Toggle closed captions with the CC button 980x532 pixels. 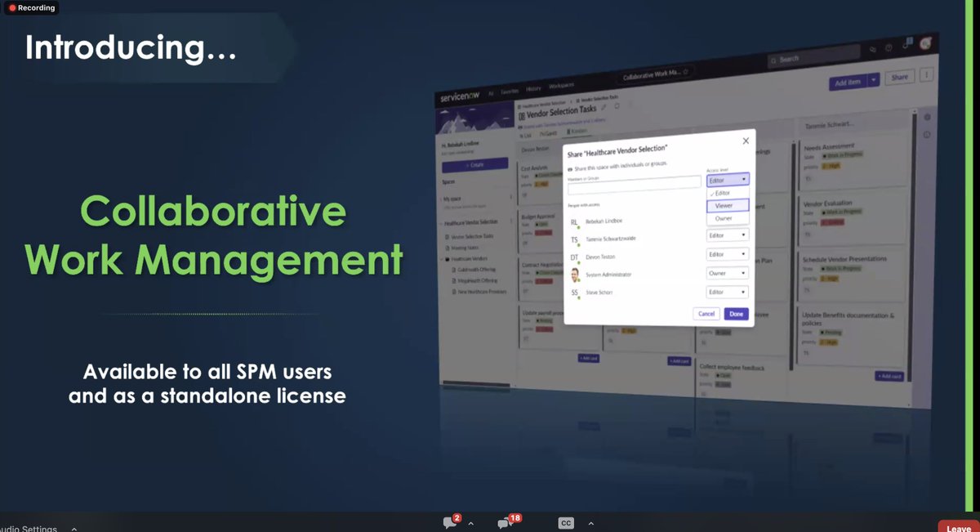click(x=565, y=523)
